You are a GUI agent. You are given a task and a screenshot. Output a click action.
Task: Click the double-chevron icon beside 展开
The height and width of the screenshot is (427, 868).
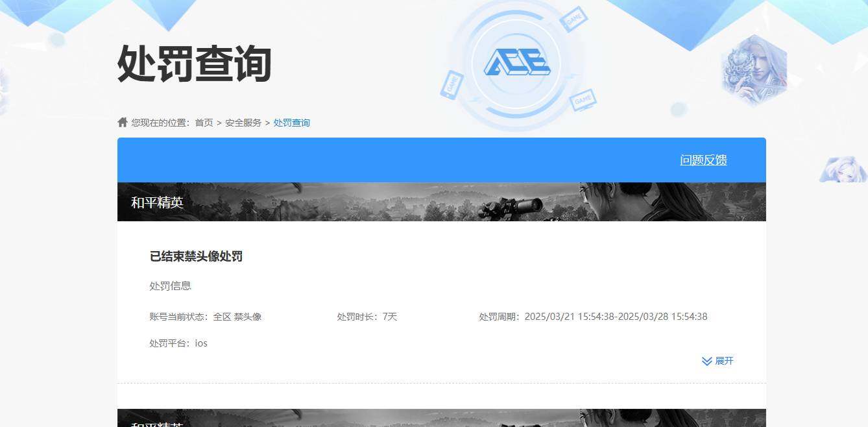pyautogui.click(x=707, y=361)
